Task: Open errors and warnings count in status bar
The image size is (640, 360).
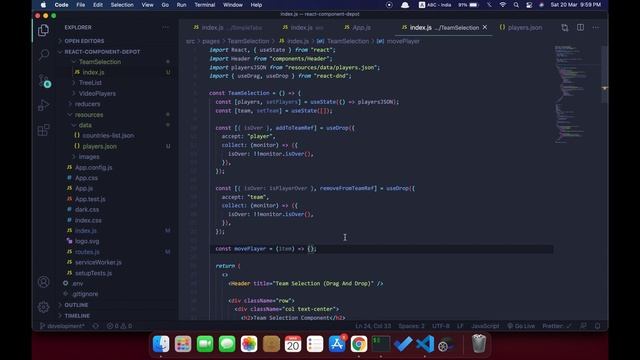Action: tap(119, 326)
